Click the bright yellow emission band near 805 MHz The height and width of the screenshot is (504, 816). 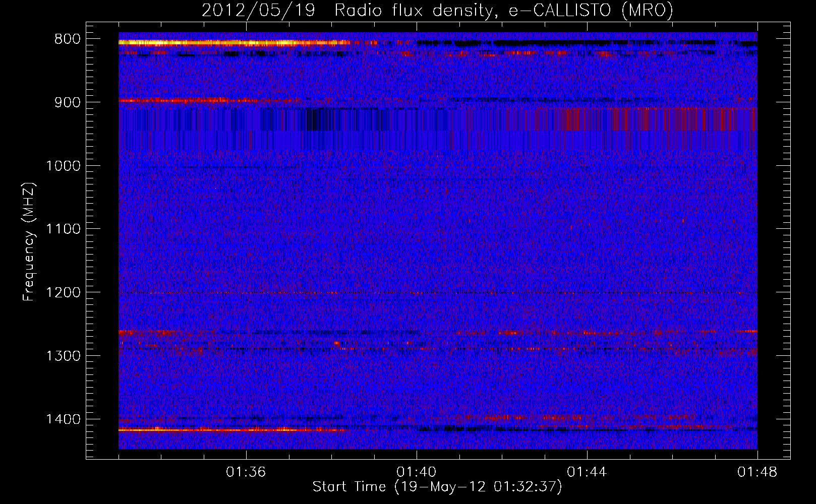[235, 43]
